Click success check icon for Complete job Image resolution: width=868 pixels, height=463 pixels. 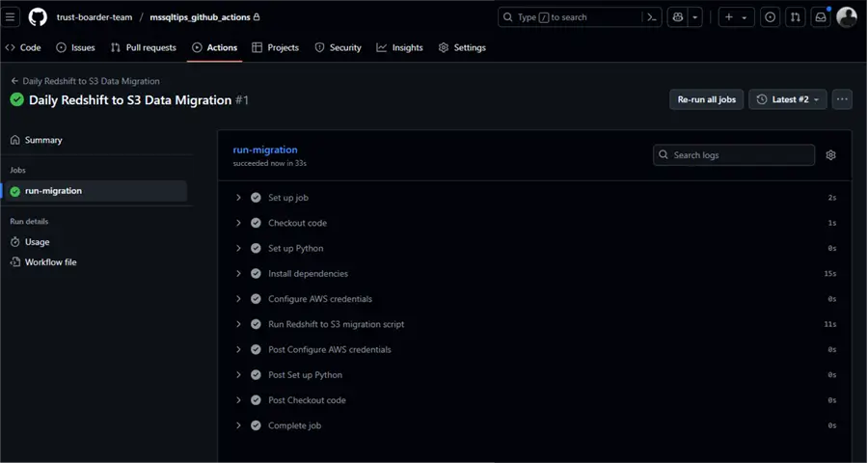pos(256,426)
